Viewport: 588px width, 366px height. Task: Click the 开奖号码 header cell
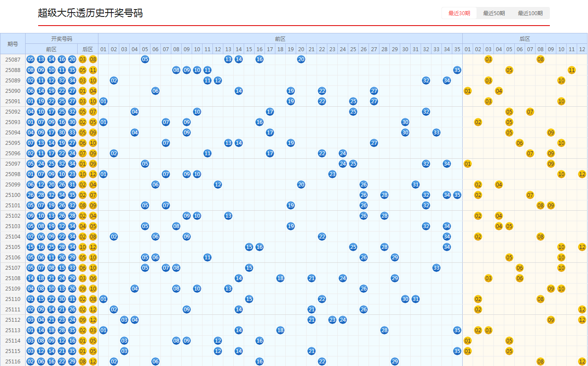62,39
